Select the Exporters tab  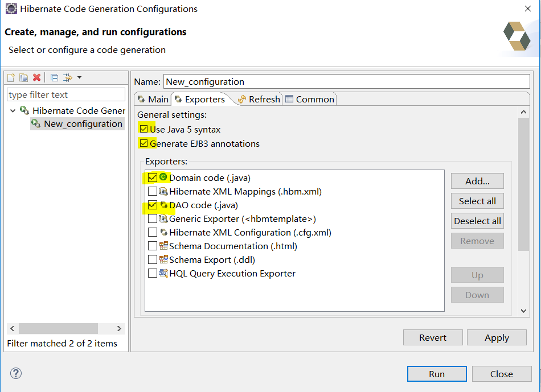click(x=200, y=100)
